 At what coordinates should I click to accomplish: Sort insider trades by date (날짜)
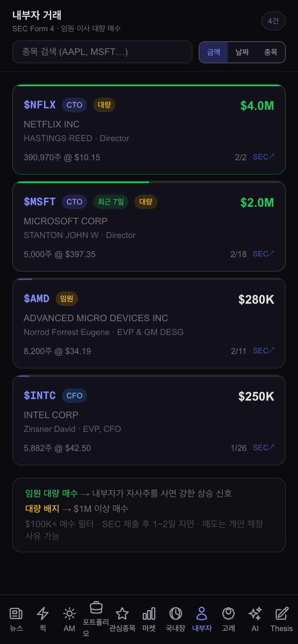click(x=242, y=52)
